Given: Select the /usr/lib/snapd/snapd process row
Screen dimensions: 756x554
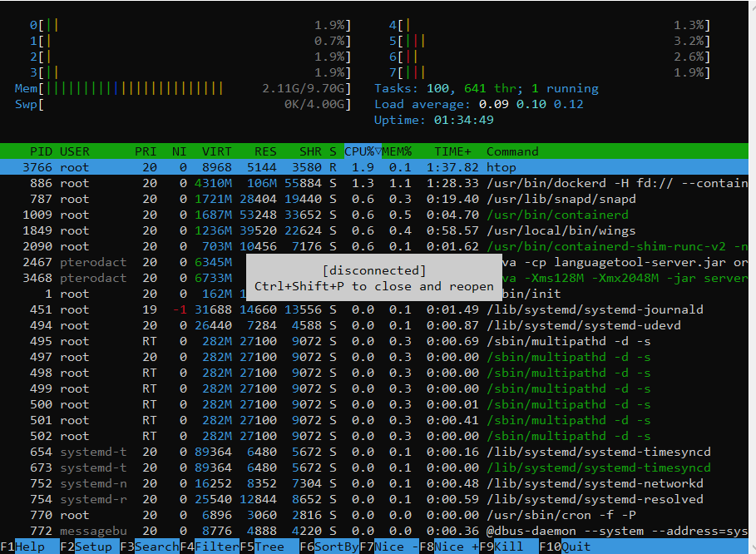Looking at the screenshot, I should click(x=374, y=199).
